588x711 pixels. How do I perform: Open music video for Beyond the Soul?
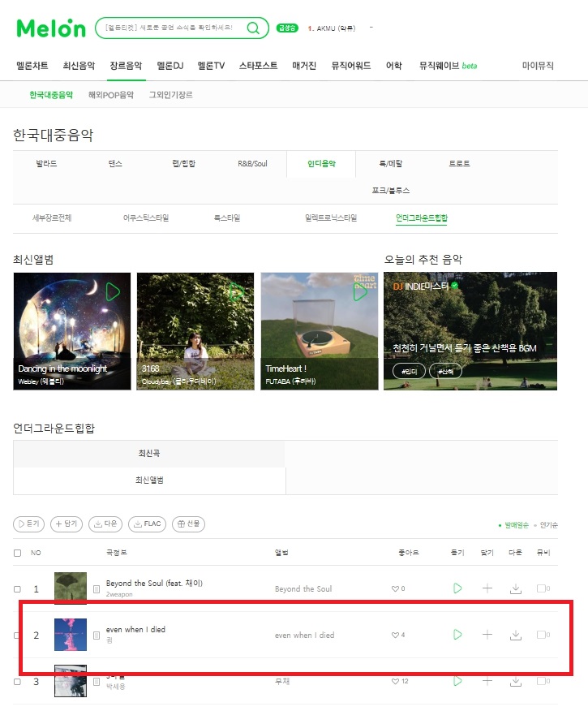click(543, 588)
